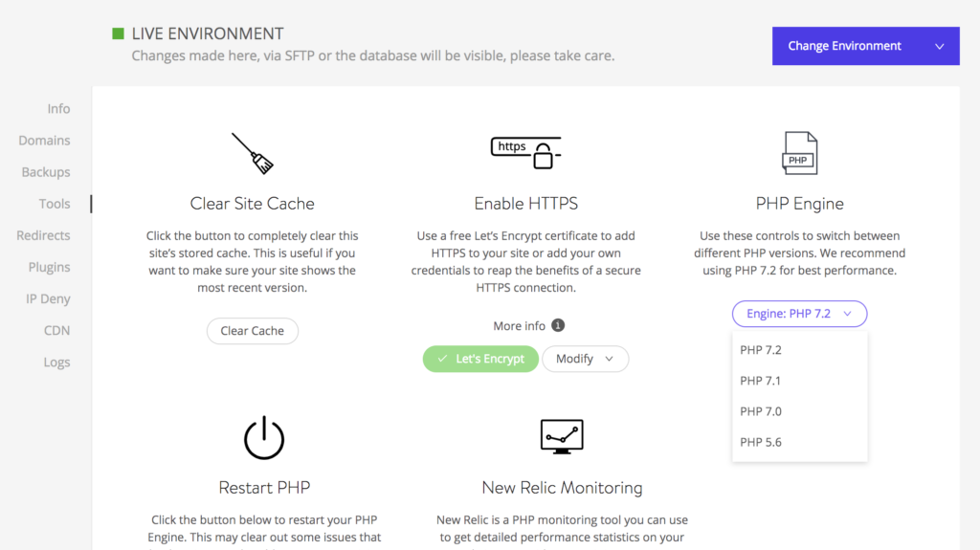
Task: Select PHP 7.1 from the engine list
Action: [761, 381]
